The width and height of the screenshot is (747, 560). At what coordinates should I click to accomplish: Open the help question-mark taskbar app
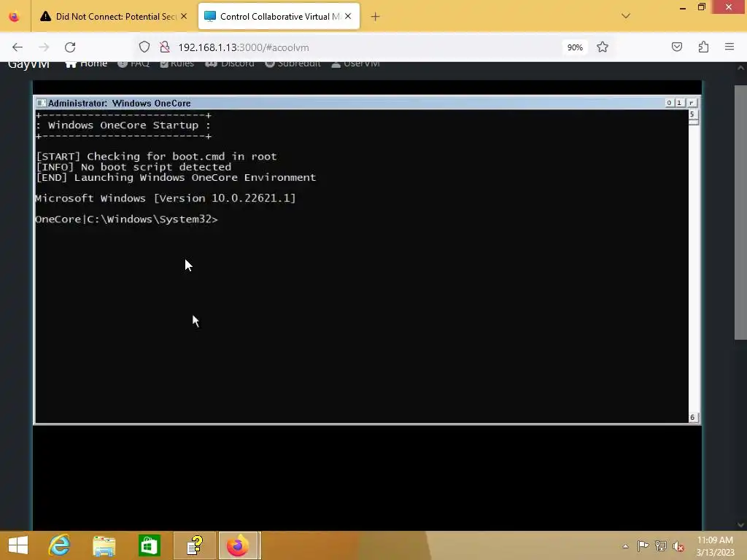point(195,545)
